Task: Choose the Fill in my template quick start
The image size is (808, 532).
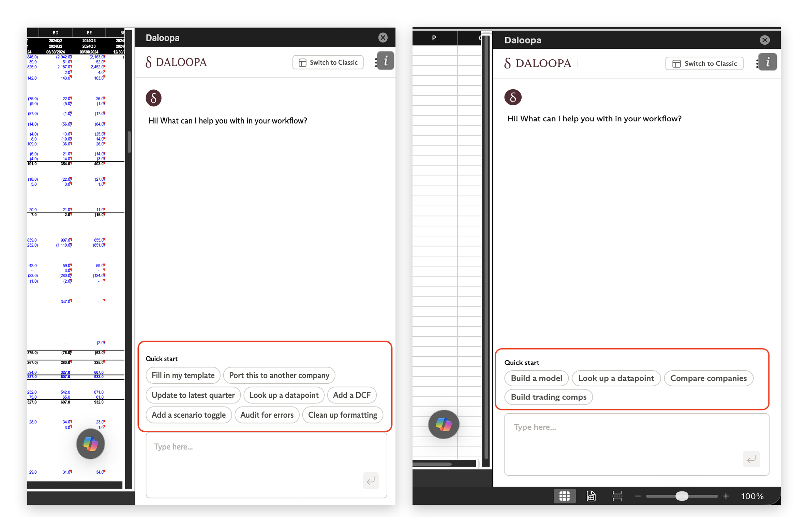Action: click(x=183, y=375)
